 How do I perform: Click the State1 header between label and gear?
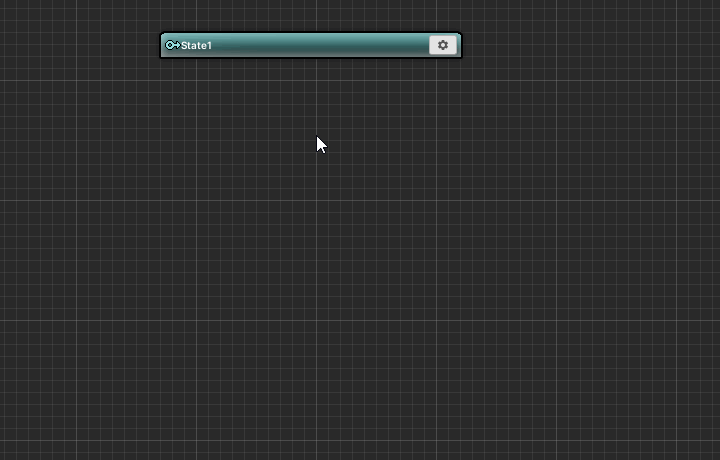click(320, 45)
